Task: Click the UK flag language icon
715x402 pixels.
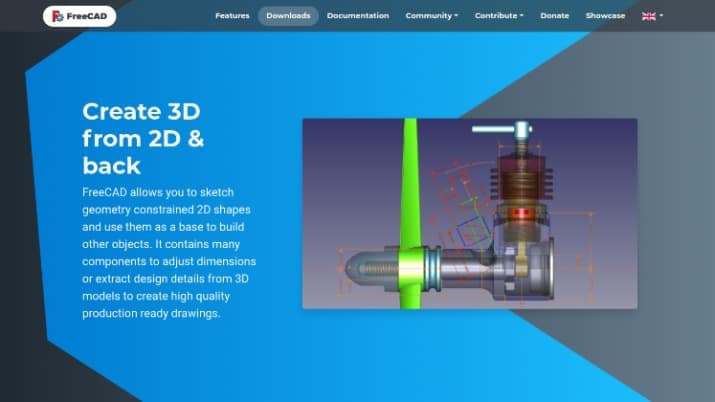Action: (648, 16)
